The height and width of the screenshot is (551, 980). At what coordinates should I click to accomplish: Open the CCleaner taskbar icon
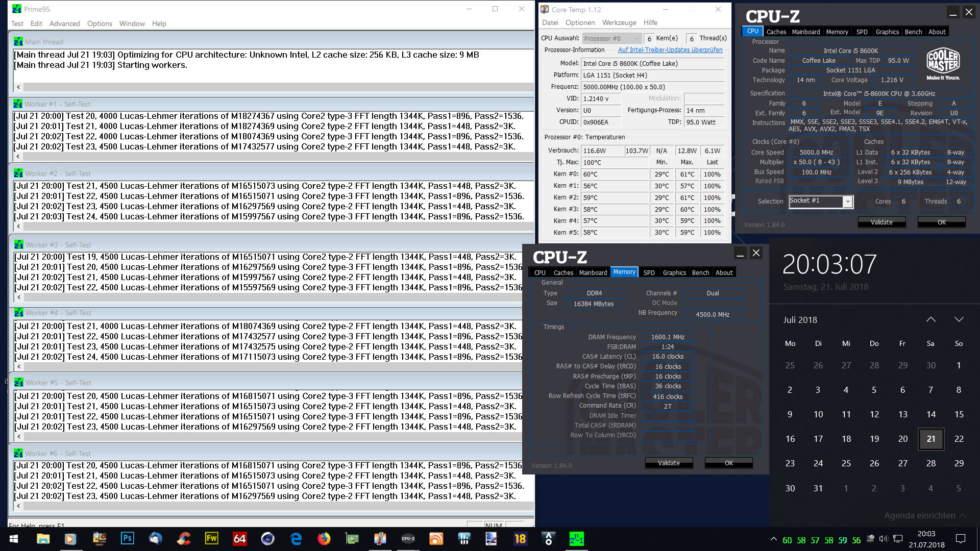coord(183,539)
